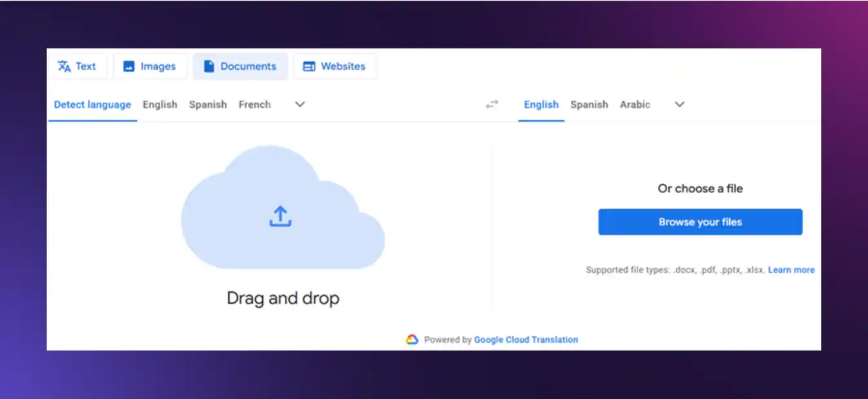Open the Images translation tab
Screen dimensions: 868x399
click(x=150, y=66)
